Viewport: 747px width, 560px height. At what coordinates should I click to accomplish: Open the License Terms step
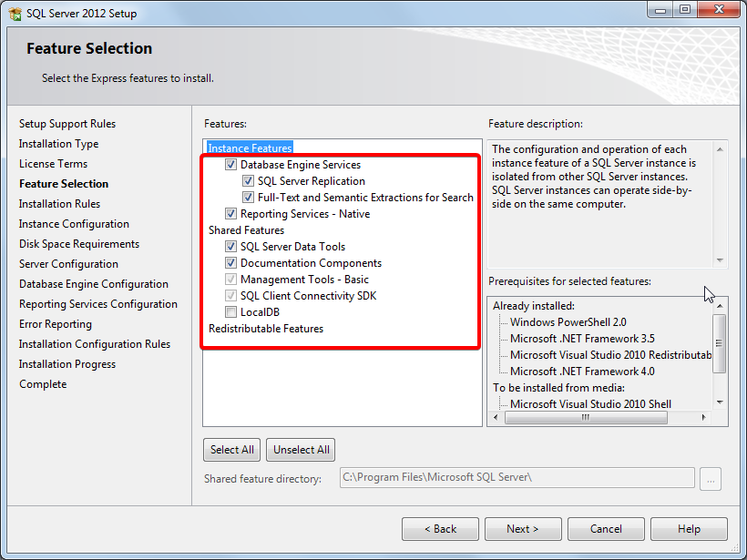[54, 164]
